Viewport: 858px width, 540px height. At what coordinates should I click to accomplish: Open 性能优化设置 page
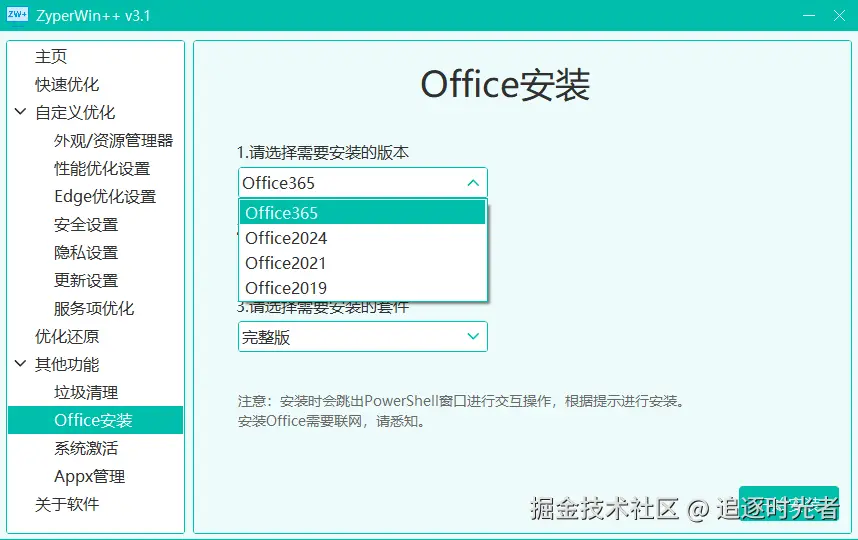click(102, 169)
